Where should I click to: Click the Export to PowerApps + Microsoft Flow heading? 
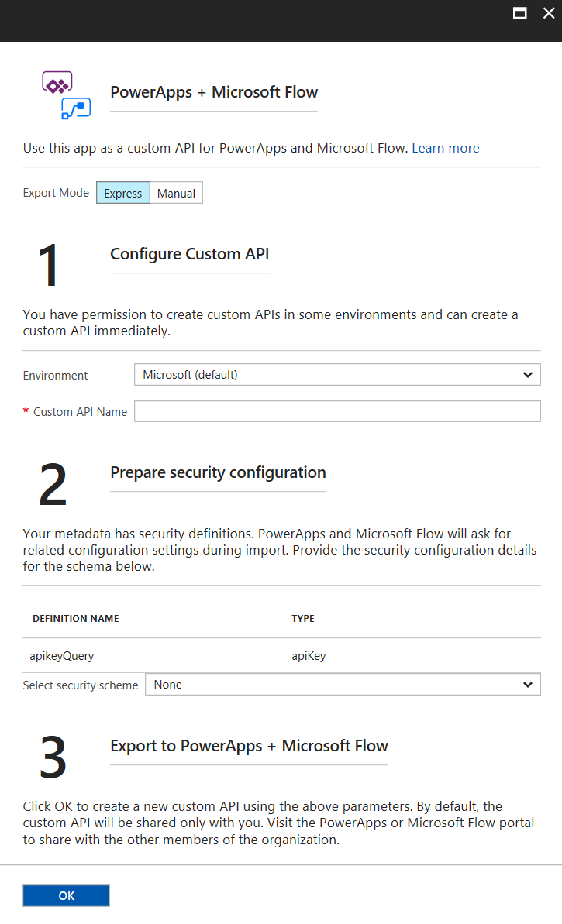[249, 746]
